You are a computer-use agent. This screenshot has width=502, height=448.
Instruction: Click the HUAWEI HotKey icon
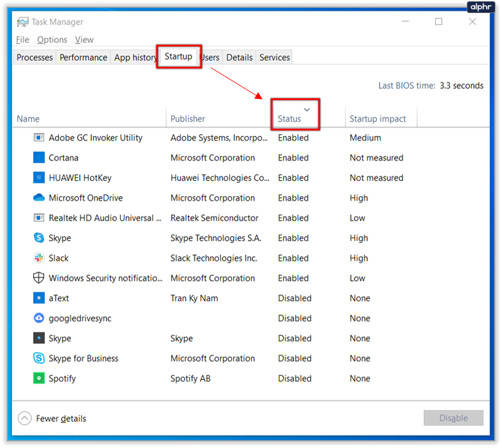(39, 178)
